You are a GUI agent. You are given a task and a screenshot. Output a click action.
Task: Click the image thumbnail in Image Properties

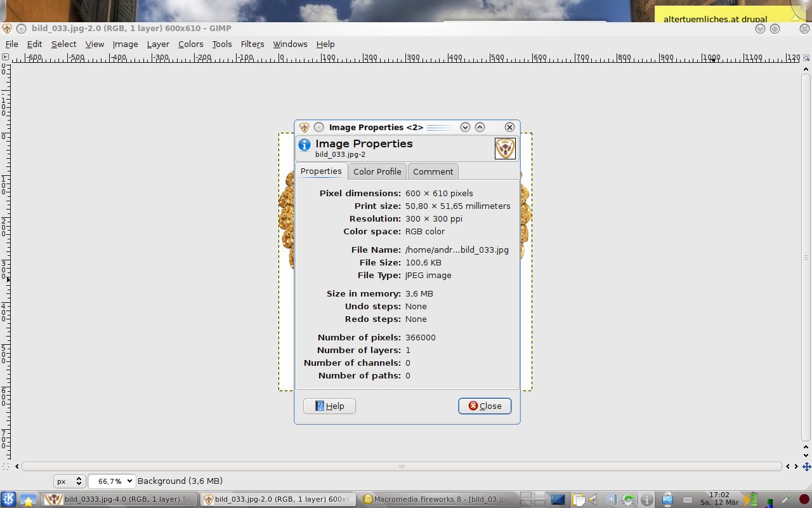[505, 149]
